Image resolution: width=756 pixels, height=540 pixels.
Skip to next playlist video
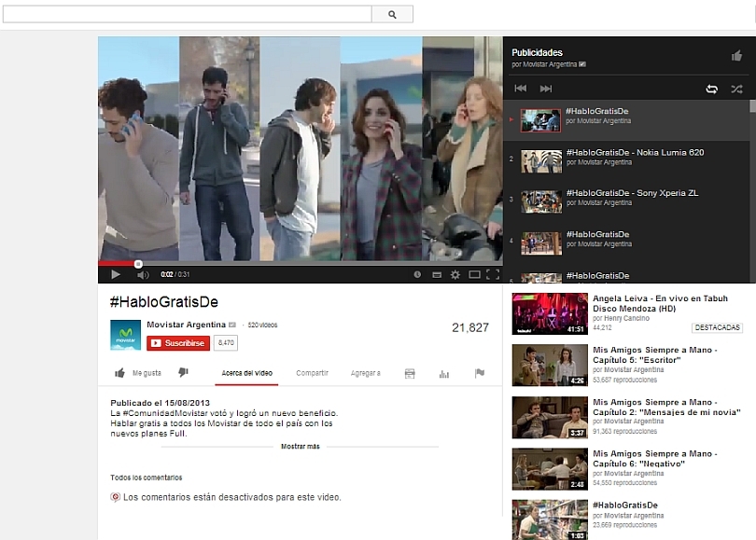[x=546, y=89]
